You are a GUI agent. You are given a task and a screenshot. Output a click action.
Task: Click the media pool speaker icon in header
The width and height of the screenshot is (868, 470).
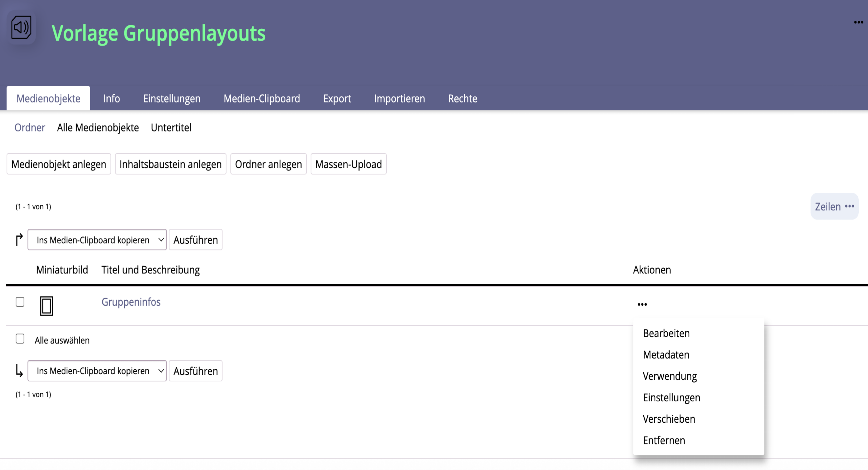point(21,28)
